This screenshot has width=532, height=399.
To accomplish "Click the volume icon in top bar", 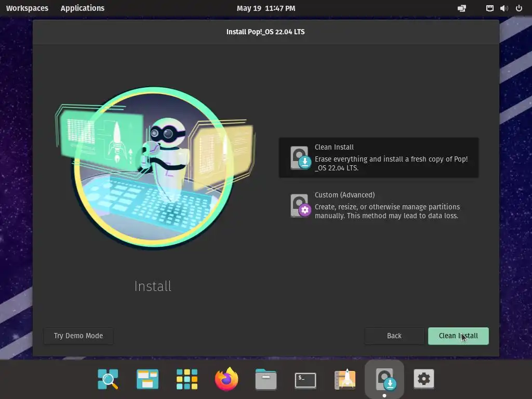I will pyautogui.click(x=504, y=8).
